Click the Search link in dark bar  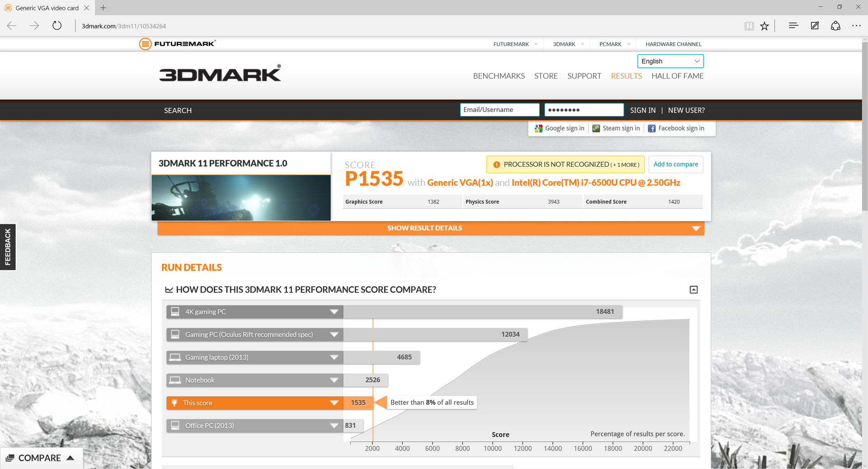[178, 110]
